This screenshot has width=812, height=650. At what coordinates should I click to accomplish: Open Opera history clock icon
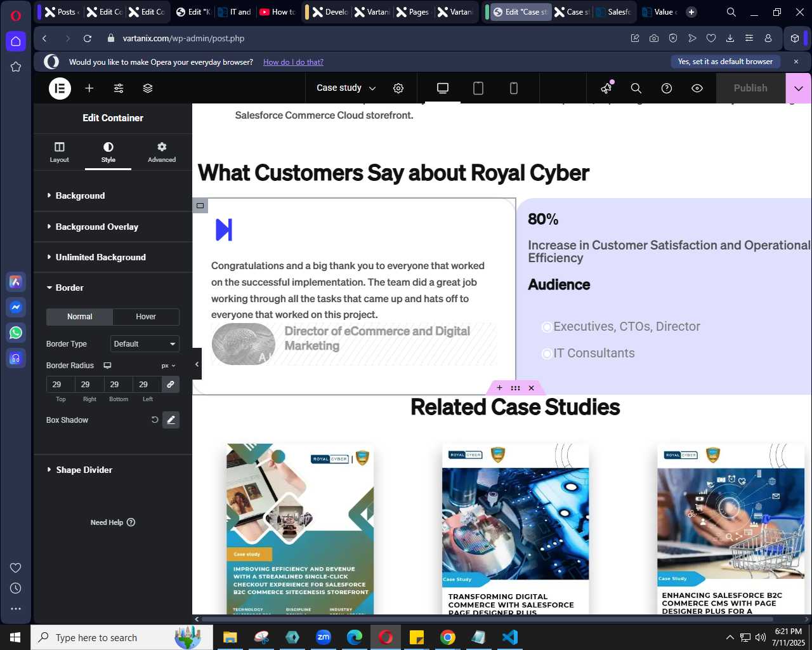(16, 588)
